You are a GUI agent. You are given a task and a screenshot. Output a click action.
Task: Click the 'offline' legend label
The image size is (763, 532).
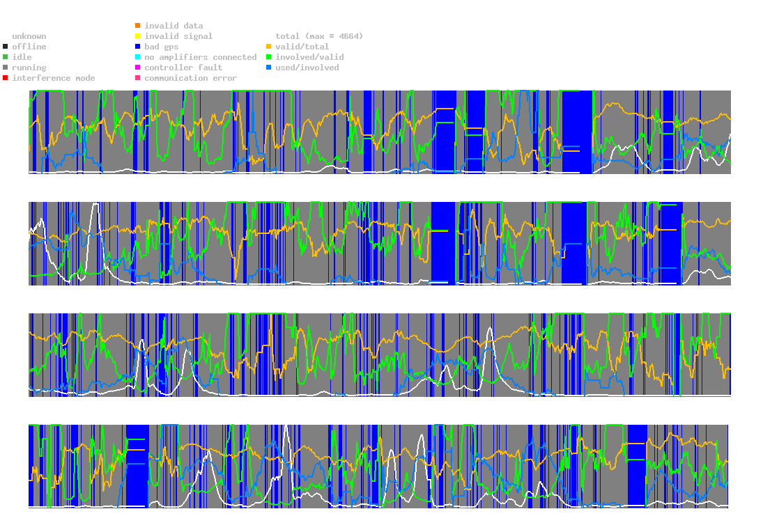[29, 47]
